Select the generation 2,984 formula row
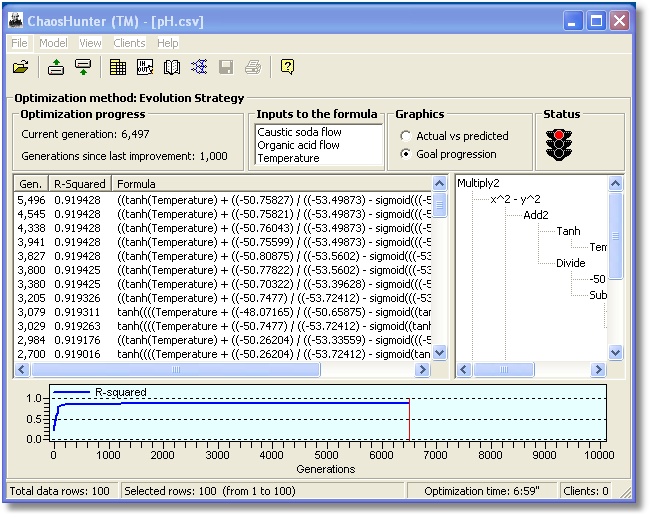Image resolution: width=650 pixels, height=517 pixels. (x=223, y=340)
